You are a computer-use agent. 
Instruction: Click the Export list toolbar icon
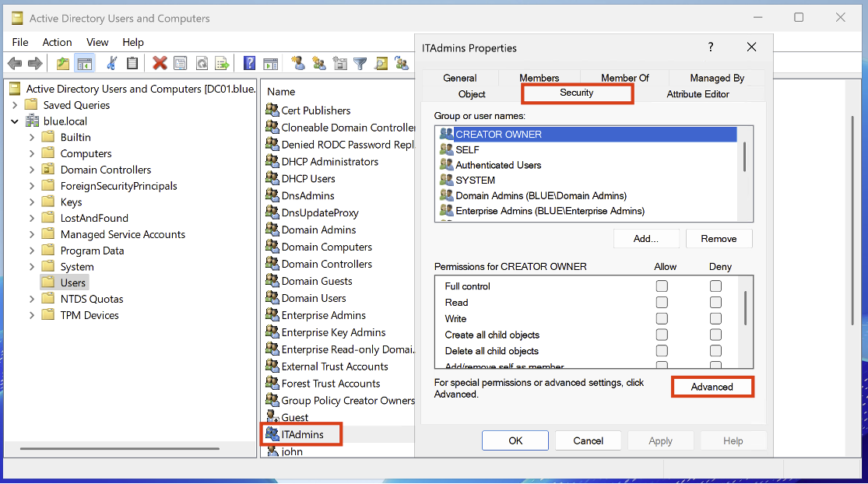[x=222, y=64]
